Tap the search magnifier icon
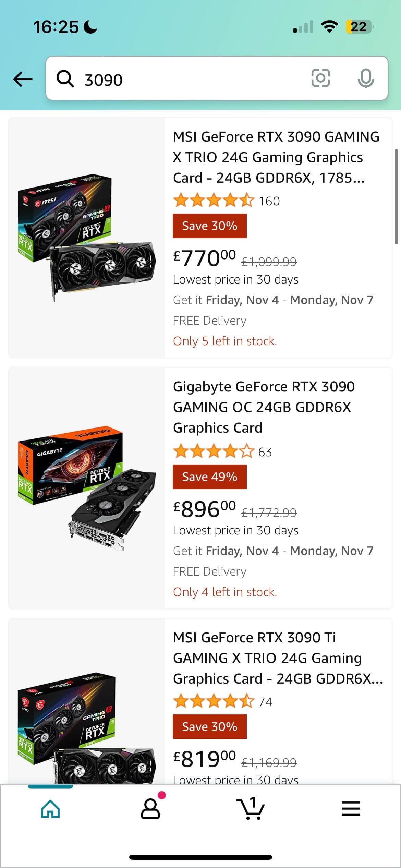Viewport: 401px width, 868px height. 65,79
